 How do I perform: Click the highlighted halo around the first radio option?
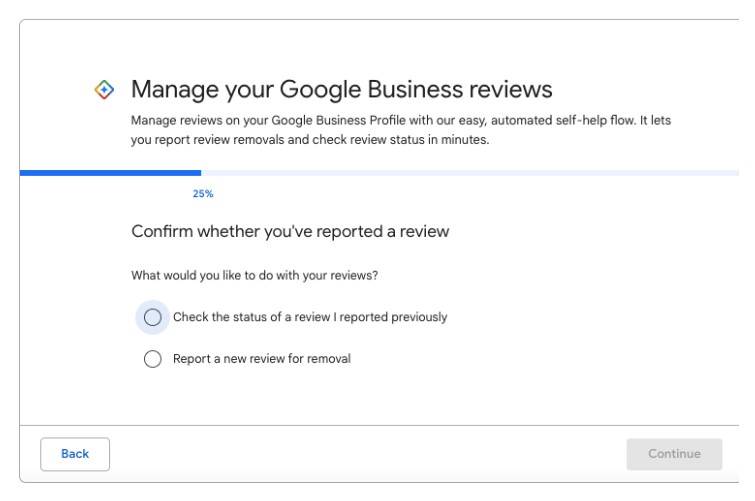click(x=153, y=317)
